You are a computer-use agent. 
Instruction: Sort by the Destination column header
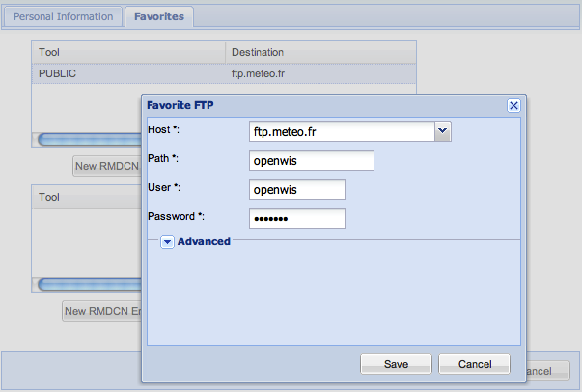tap(320, 52)
